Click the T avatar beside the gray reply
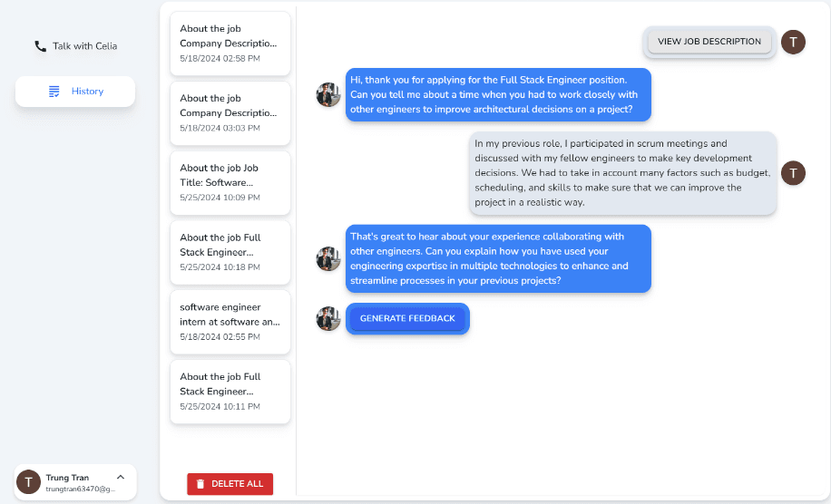 (793, 173)
